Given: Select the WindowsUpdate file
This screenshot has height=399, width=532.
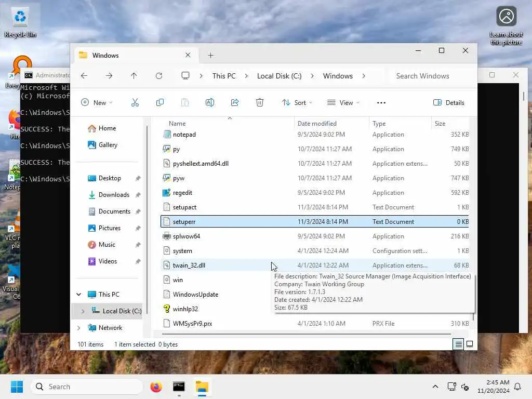Looking at the screenshot, I should 217,295.
